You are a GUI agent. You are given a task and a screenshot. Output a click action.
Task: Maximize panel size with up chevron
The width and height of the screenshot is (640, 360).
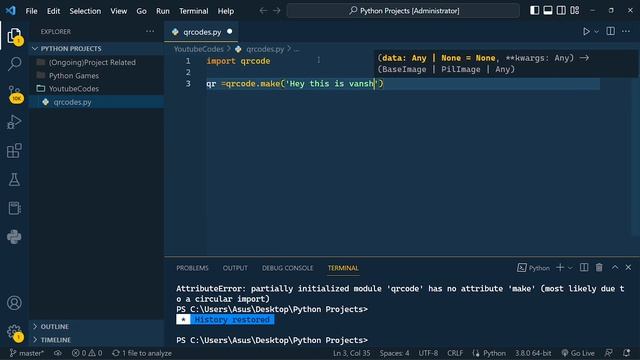point(615,267)
